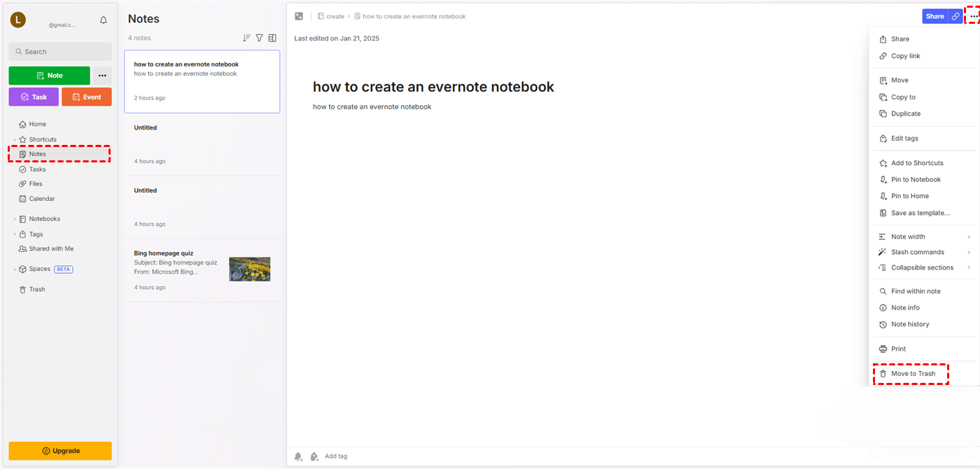
Task: Click the three-dot more actions button
Action: point(973,16)
